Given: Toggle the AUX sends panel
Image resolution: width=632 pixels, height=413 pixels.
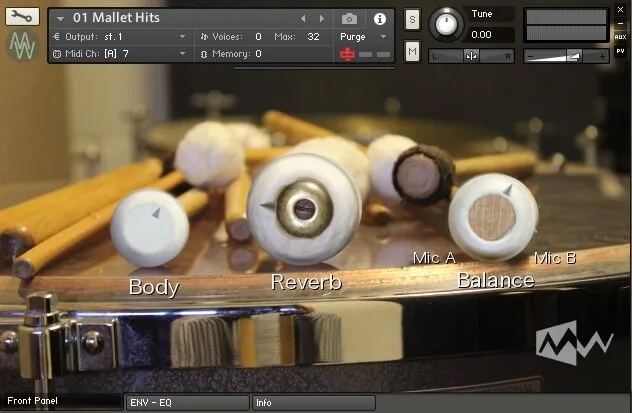Looking at the screenshot, I should [620, 37].
